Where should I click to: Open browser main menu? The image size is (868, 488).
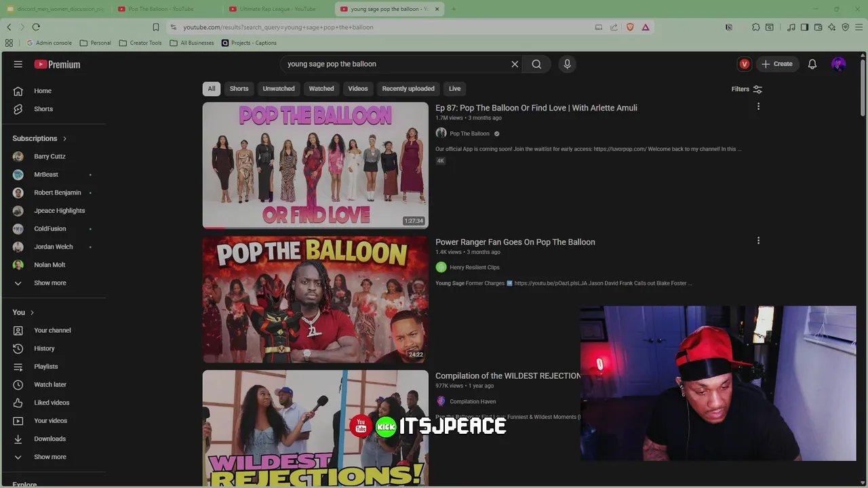[859, 27]
